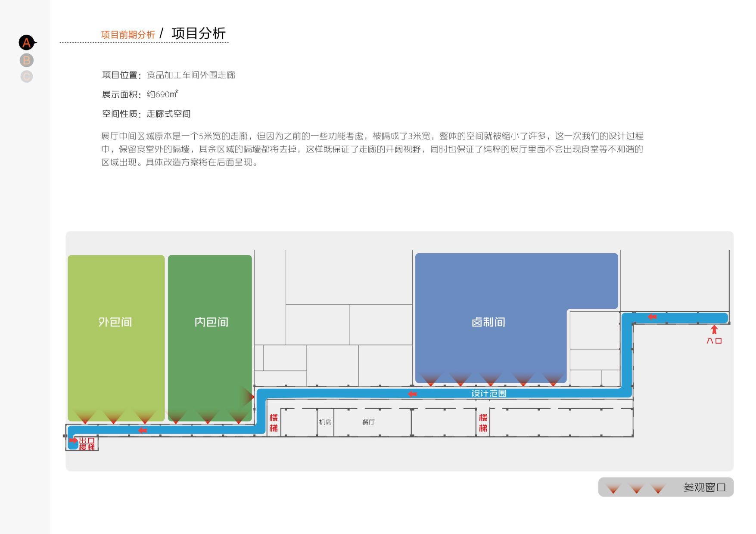Screen dimensions: 756x534
Task: Click the red 入口 entrance label
Action: (x=714, y=341)
